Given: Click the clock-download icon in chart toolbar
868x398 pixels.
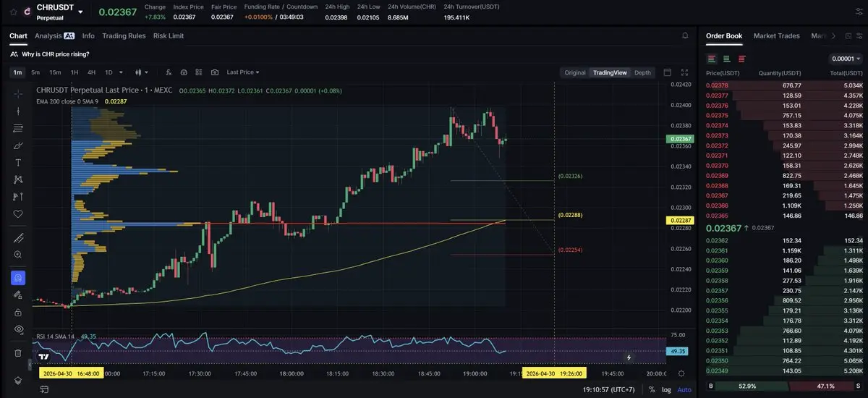Looking at the screenshot, I should coord(184,72).
